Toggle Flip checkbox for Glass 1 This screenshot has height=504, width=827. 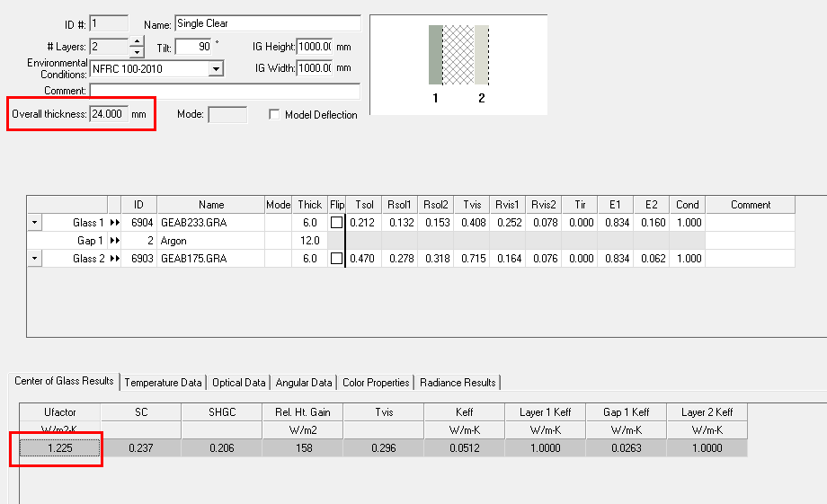pyautogui.click(x=336, y=223)
